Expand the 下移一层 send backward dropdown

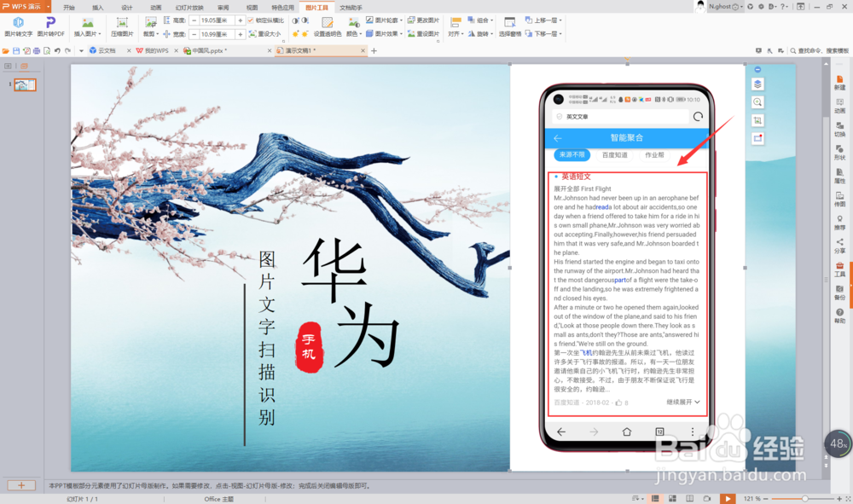point(560,34)
